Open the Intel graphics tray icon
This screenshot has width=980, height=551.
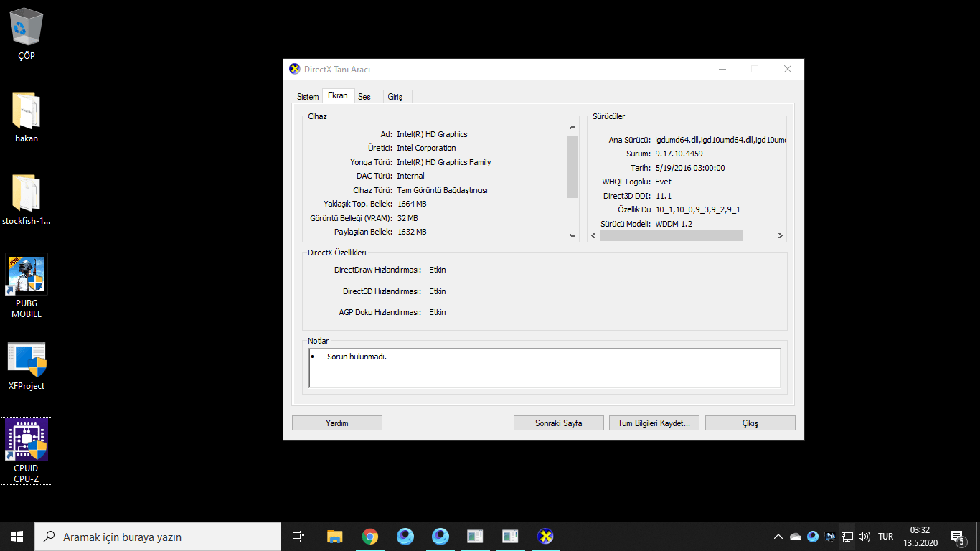tap(830, 537)
